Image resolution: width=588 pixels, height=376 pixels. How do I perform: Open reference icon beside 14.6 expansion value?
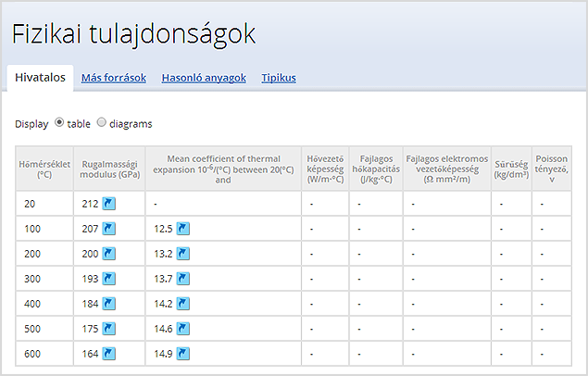coord(183,329)
